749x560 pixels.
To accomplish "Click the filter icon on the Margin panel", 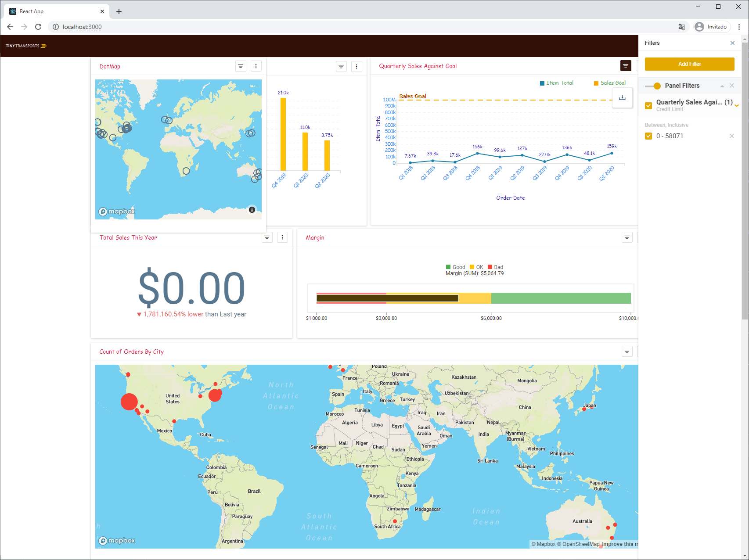I will (x=627, y=237).
